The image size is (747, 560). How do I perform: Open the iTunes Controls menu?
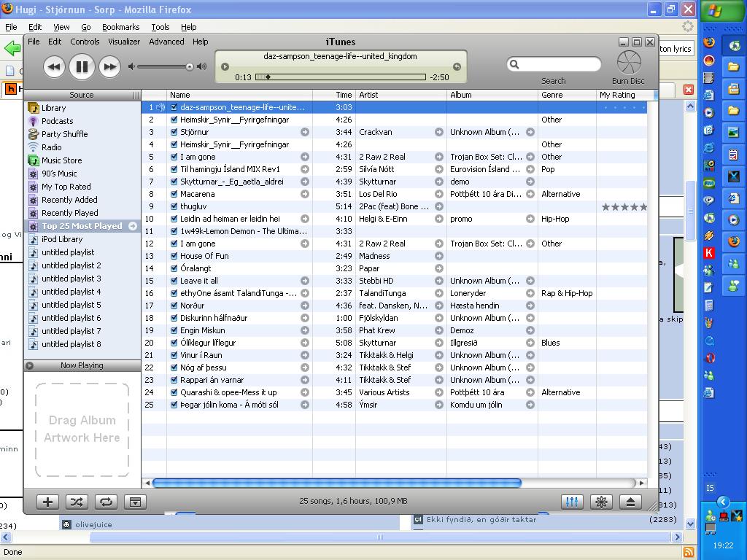coord(85,42)
